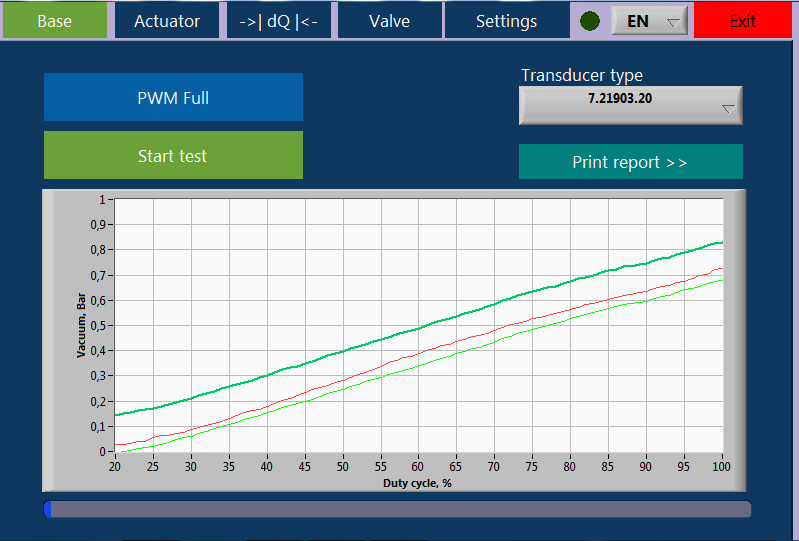
Task: Go to the Valve tab
Action: 389,21
